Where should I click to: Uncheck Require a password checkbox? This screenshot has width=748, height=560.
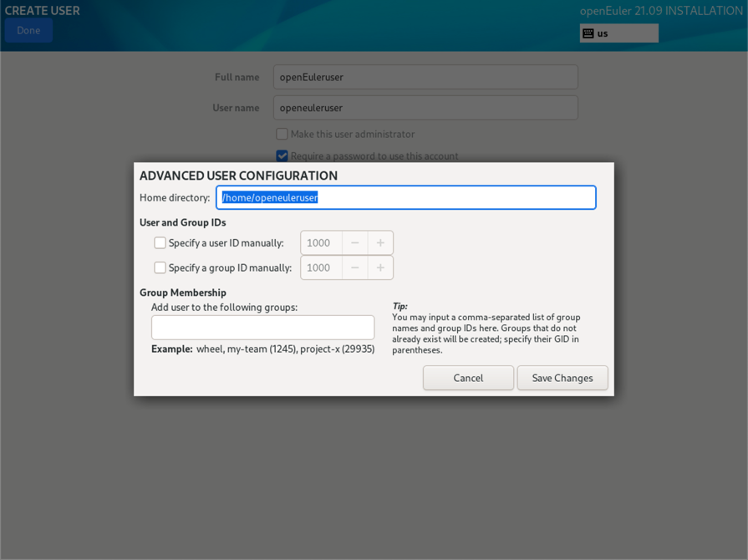coord(282,155)
